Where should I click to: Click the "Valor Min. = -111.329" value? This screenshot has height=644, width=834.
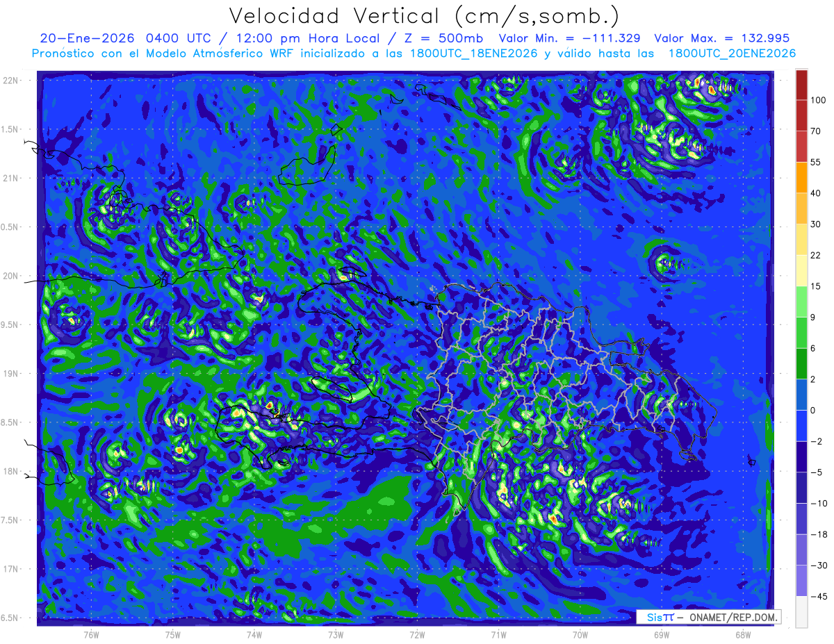[x=569, y=38]
